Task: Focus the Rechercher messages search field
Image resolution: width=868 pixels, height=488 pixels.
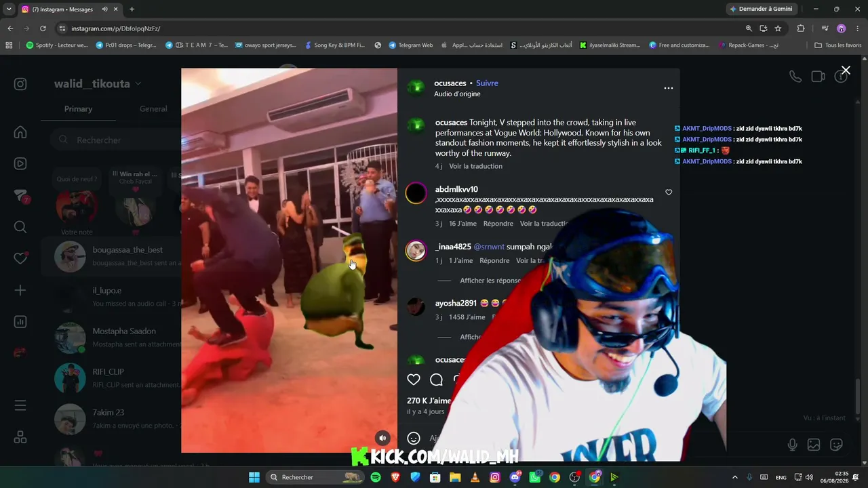Action: click(x=115, y=140)
